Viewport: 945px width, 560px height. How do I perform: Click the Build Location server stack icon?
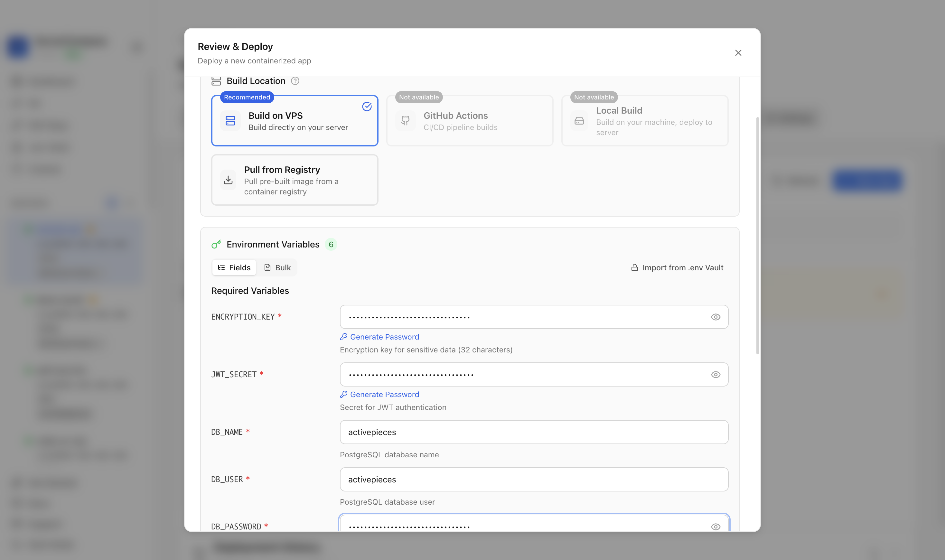point(216,81)
